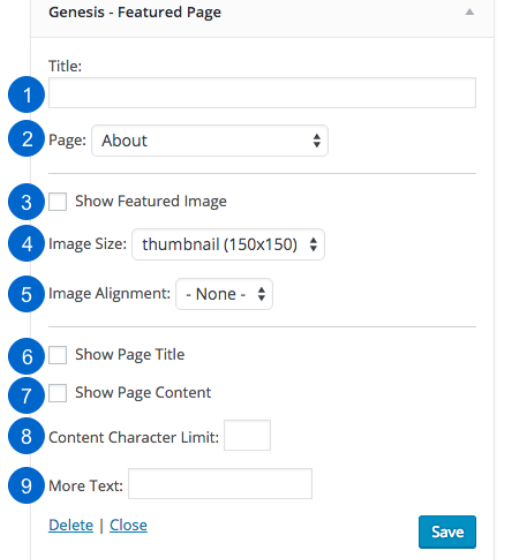Viewport: 514px width, 560px height.
Task: Click the Close link
Action: 128,525
